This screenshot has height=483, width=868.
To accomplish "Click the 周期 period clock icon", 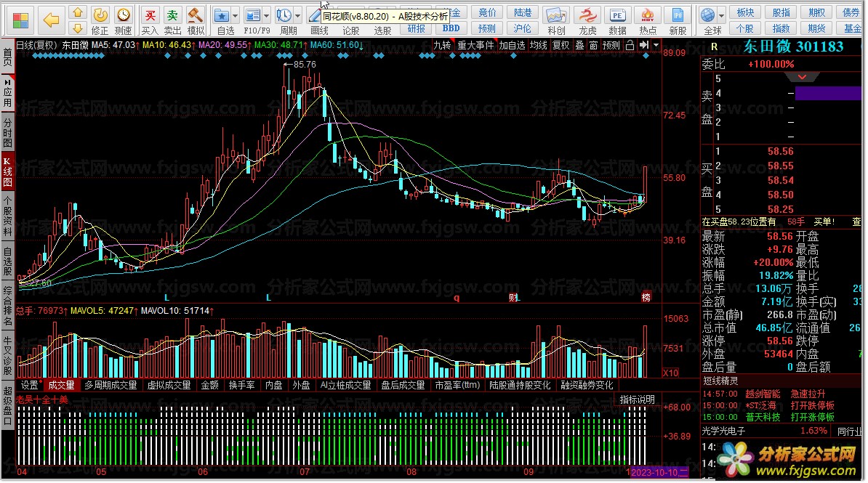I will [x=284, y=15].
